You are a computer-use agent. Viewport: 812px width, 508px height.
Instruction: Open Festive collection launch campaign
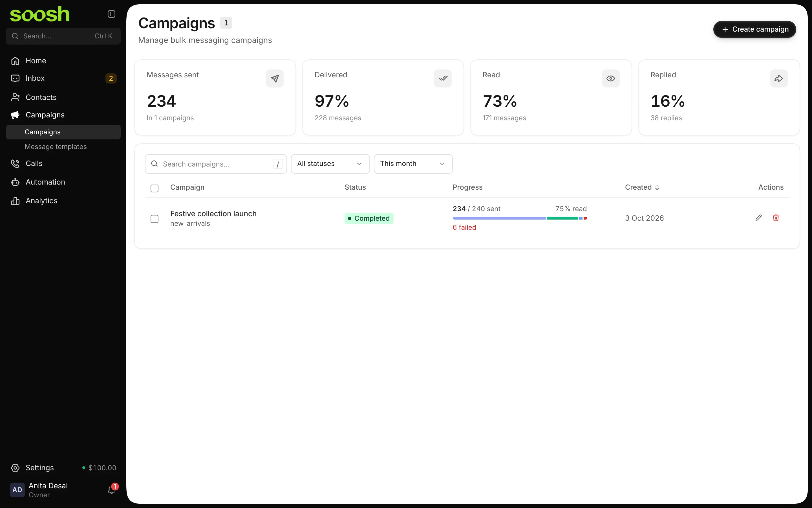click(x=213, y=214)
